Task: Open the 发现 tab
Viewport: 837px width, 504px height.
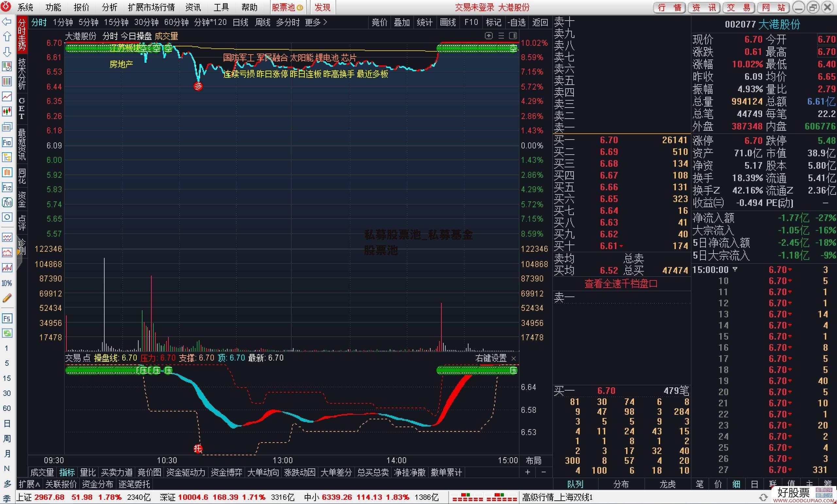Action: 322,7
